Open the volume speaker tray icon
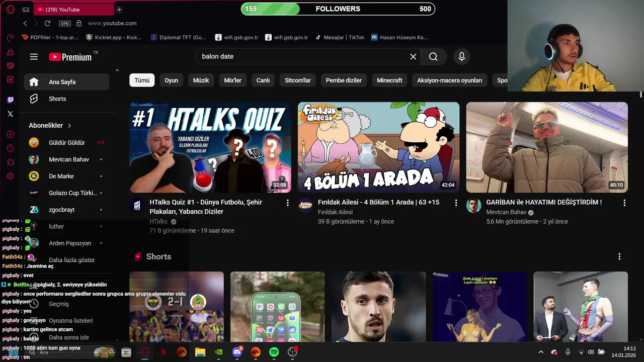This screenshot has width=644, height=362. coord(591,352)
